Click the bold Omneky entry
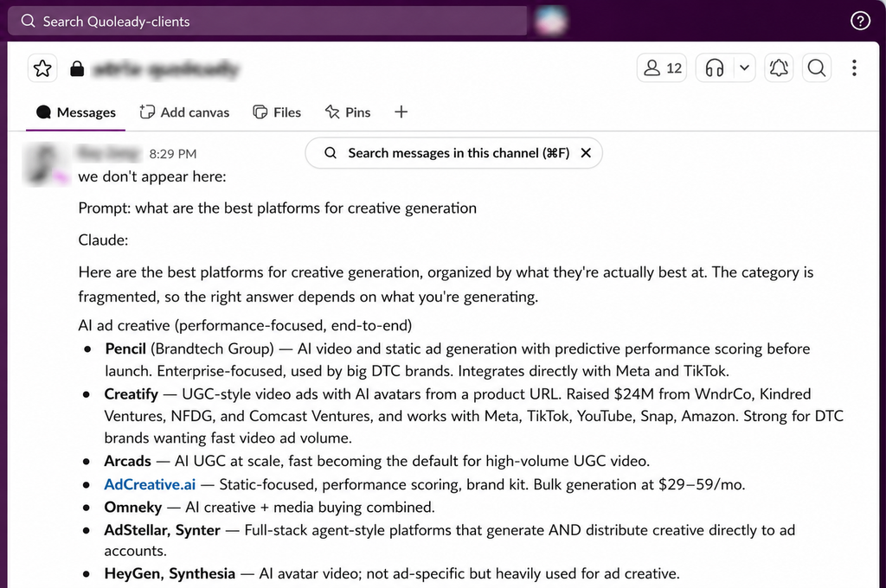This screenshot has width=886, height=588. [132, 508]
